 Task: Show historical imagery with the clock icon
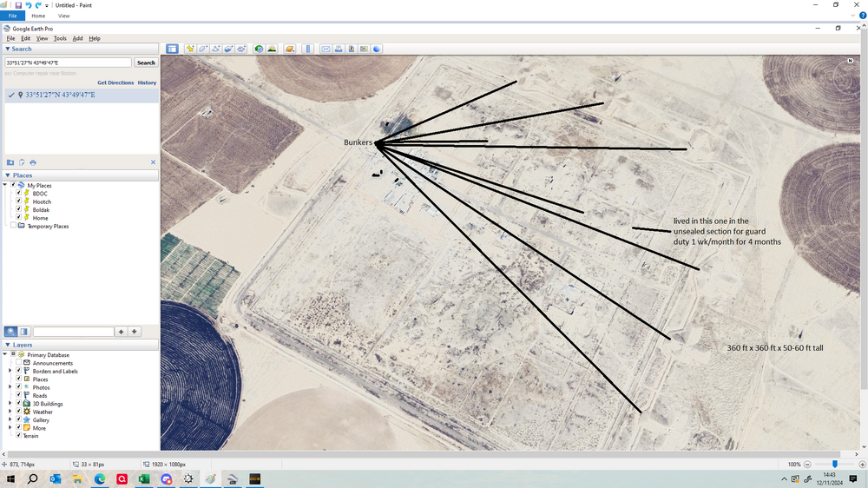click(x=259, y=49)
